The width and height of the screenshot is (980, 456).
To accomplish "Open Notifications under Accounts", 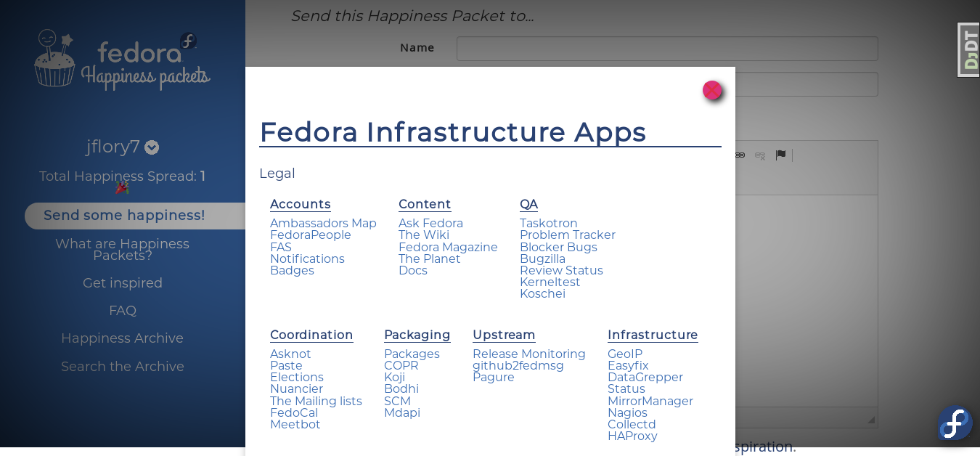I will click(x=307, y=259).
